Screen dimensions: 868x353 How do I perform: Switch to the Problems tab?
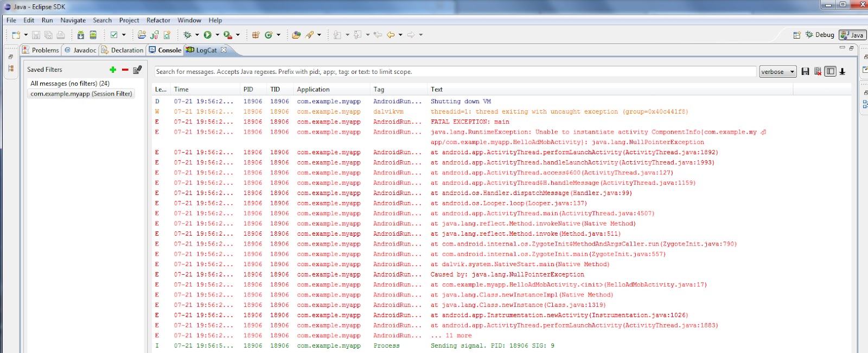(41, 50)
